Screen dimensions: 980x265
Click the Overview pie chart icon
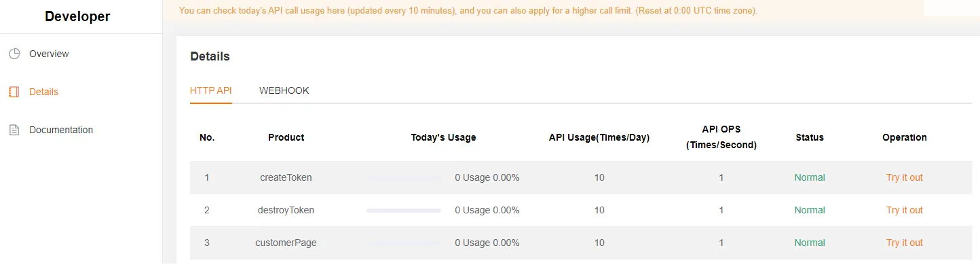pos(14,54)
